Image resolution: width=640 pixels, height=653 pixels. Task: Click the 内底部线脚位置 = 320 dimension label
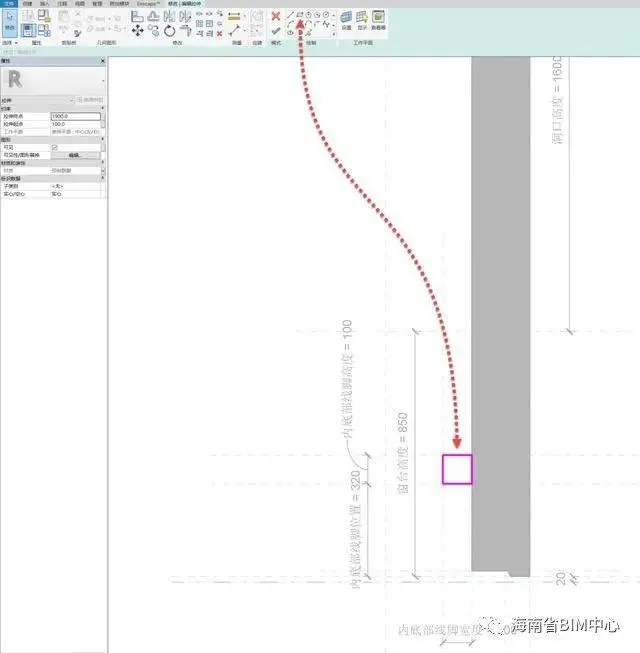(x=355, y=530)
